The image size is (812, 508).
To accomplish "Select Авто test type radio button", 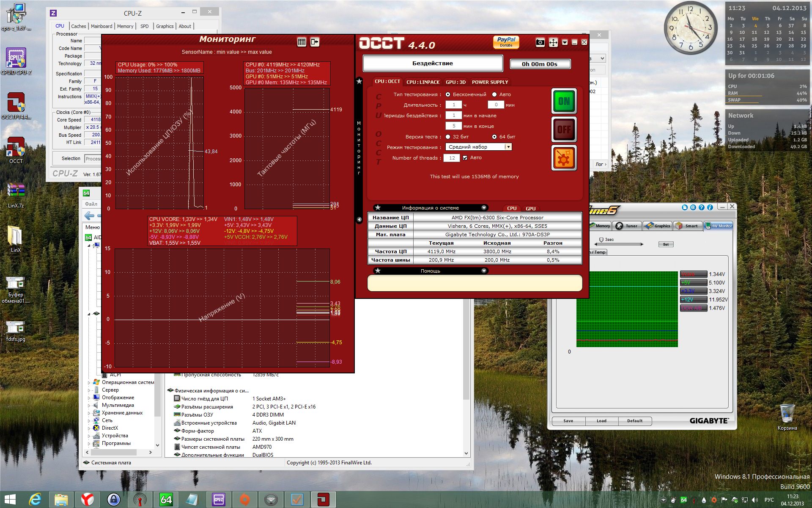I will [494, 94].
